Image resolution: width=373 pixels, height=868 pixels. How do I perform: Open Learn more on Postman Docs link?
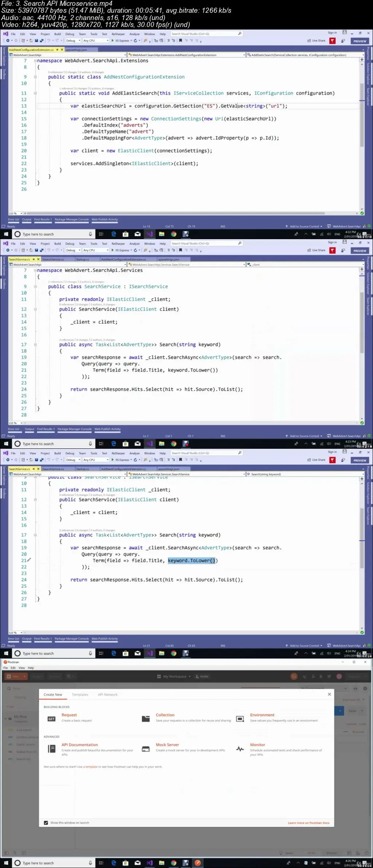309,823
